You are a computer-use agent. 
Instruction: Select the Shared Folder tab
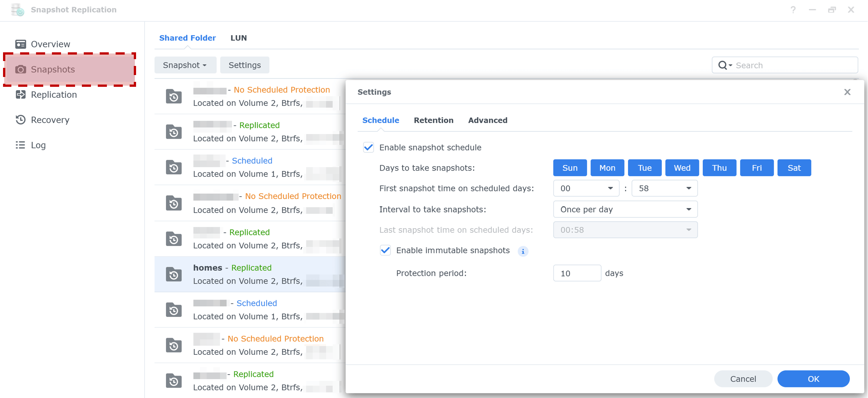coord(187,38)
